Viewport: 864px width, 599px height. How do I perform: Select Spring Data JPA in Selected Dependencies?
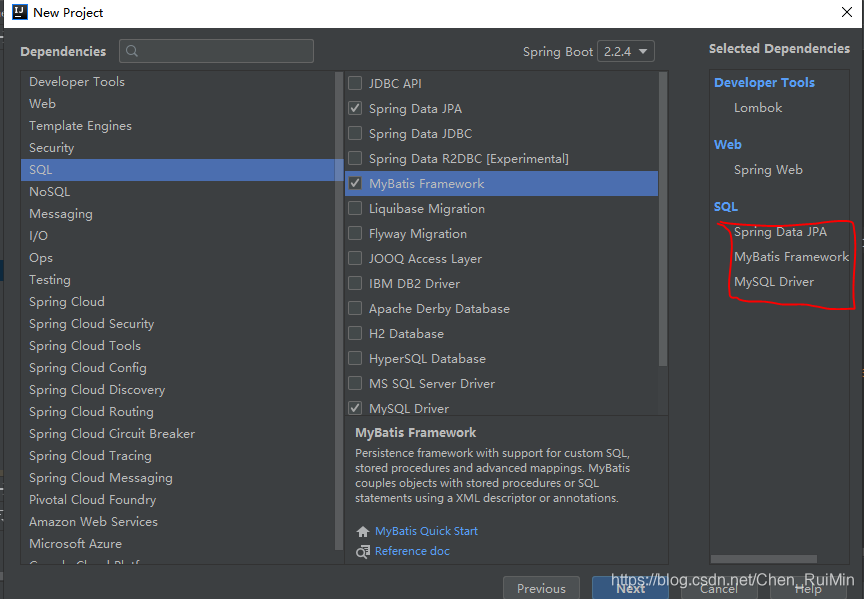[780, 232]
